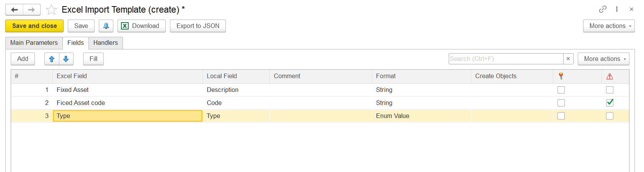This screenshot has width=644, height=172.
Task: Focus the Search (Ctrl+F) input box
Action: point(506,59)
